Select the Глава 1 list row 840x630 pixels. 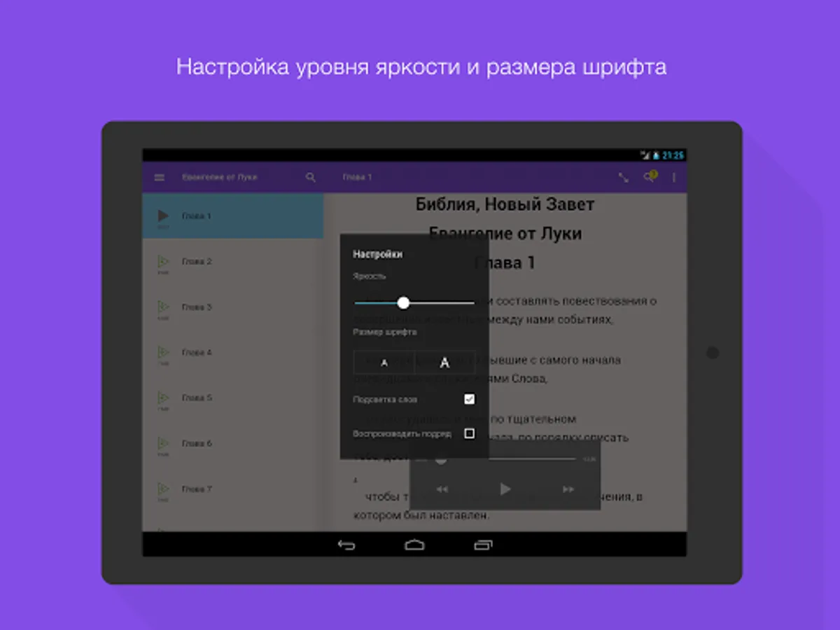(233, 216)
